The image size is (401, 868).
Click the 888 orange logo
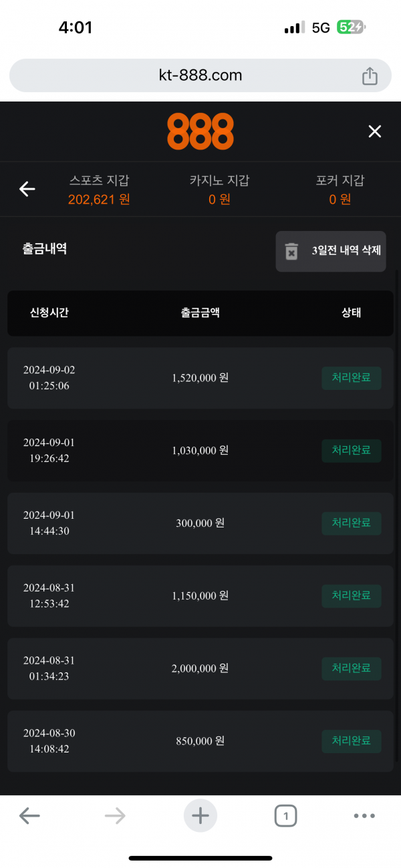tap(200, 131)
